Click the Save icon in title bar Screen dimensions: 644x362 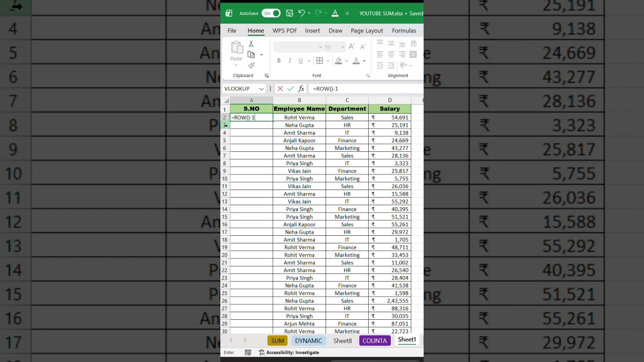point(289,13)
